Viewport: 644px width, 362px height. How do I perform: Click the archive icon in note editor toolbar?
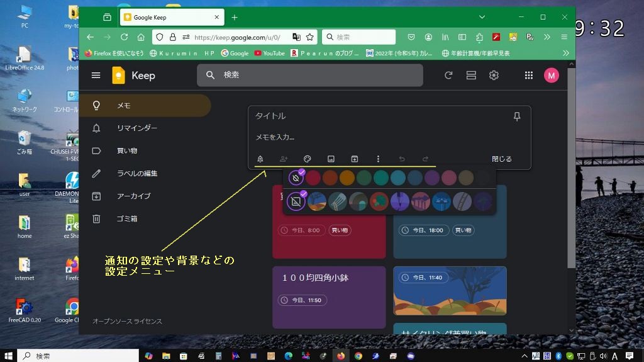click(354, 159)
